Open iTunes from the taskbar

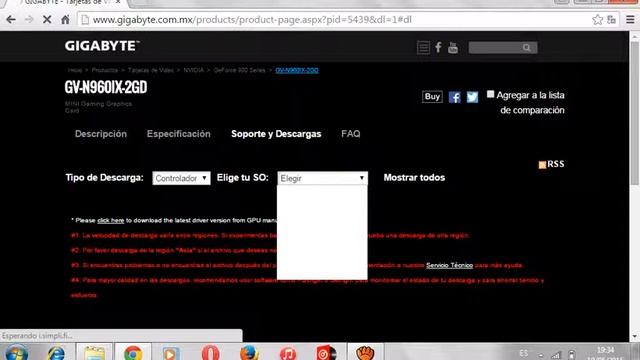[x=288, y=353]
